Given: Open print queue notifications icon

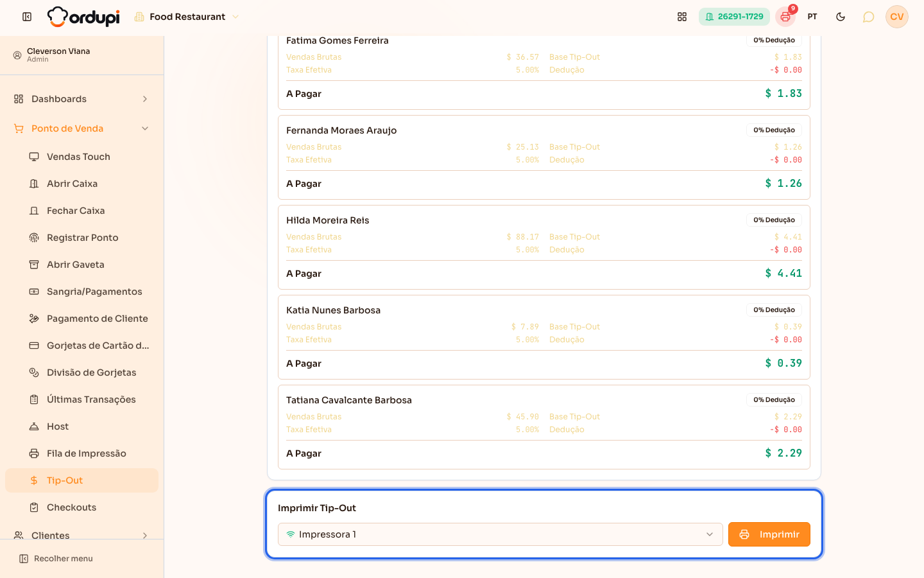Looking at the screenshot, I should point(785,17).
